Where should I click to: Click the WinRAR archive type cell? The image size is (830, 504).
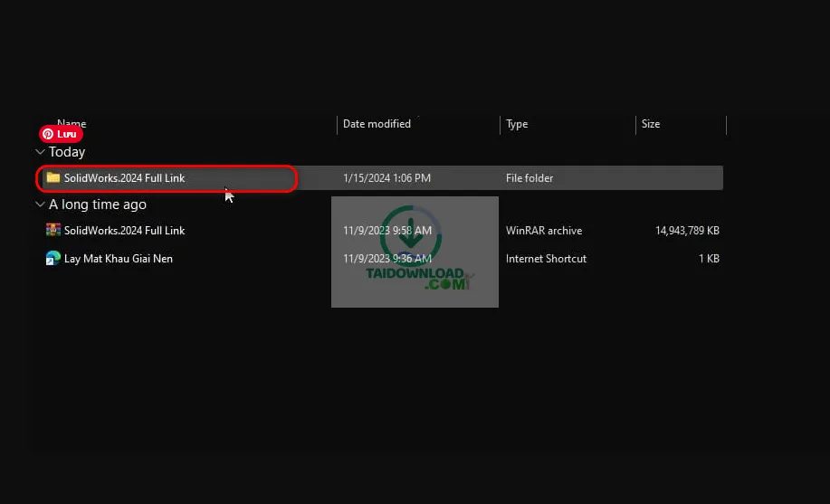[x=544, y=231]
